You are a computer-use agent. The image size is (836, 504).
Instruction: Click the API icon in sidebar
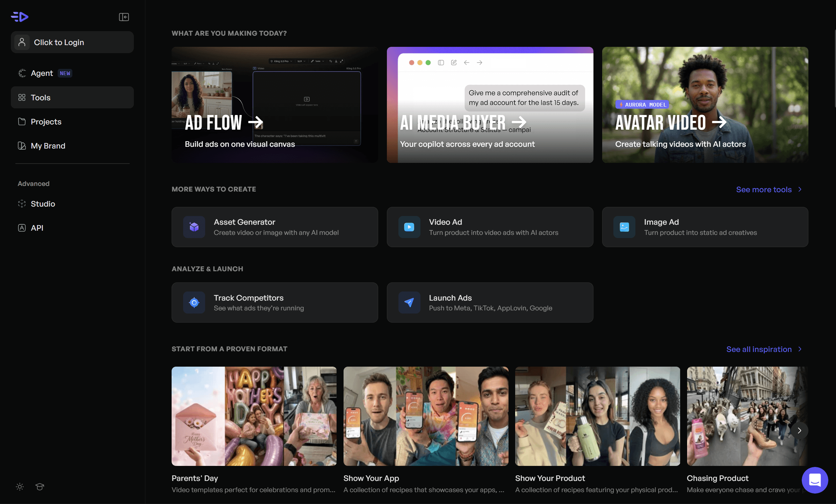click(x=22, y=228)
